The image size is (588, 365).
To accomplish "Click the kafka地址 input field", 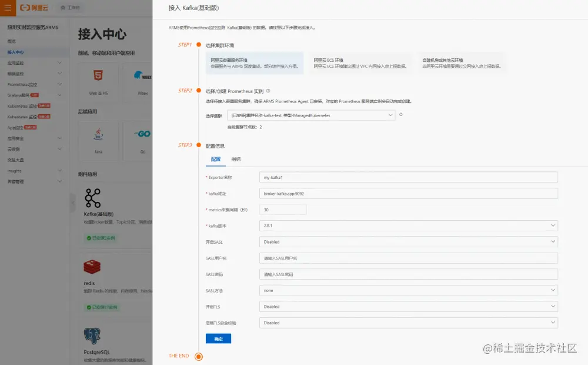I will [409, 193].
